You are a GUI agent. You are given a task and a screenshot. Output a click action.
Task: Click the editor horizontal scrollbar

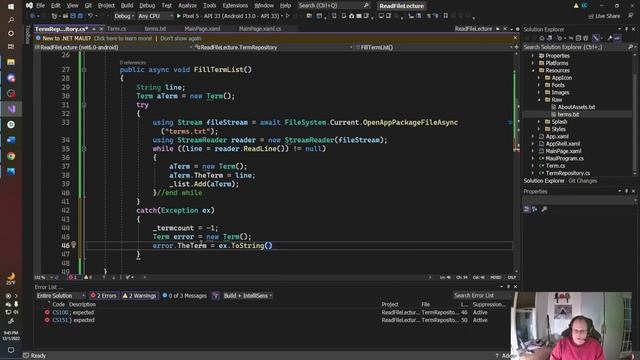point(288,277)
